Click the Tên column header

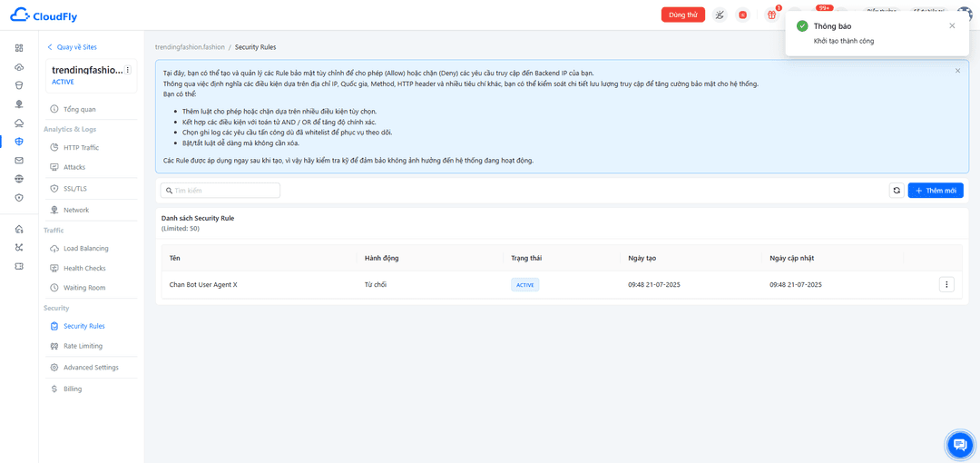click(174, 258)
